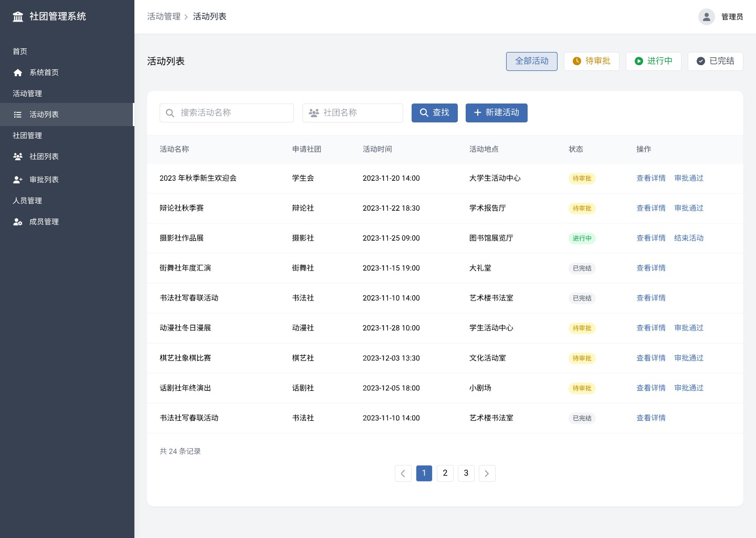The width and height of the screenshot is (756, 538).
Task: Filter by 待审批 status tab
Action: pyautogui.click(x=591, y=61)
